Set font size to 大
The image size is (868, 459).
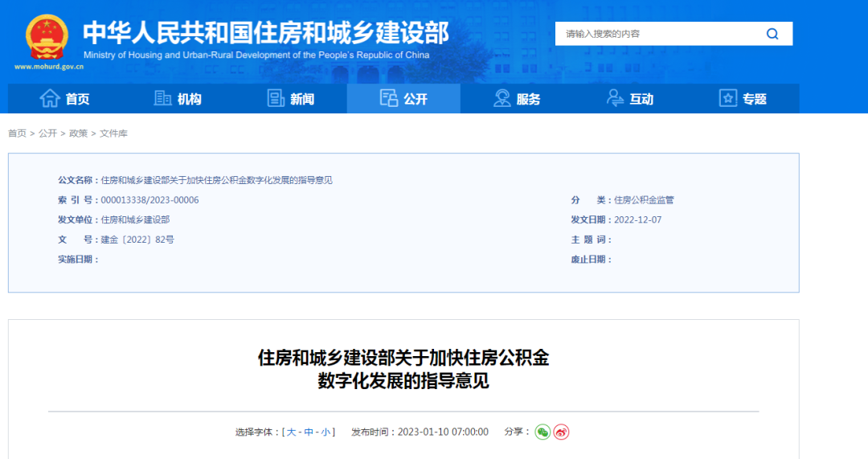tap(291, 432)
